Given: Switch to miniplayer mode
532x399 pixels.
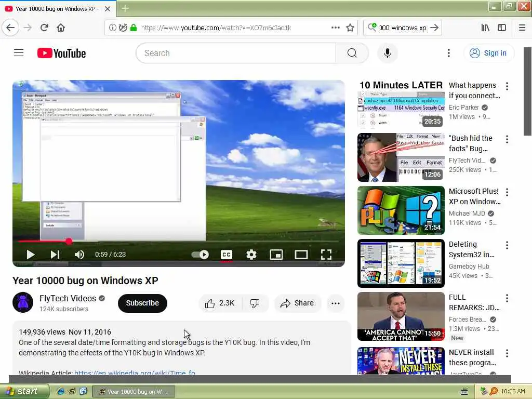Looking at the screenshot, I should pyautogui.click(x=276, y=255).
